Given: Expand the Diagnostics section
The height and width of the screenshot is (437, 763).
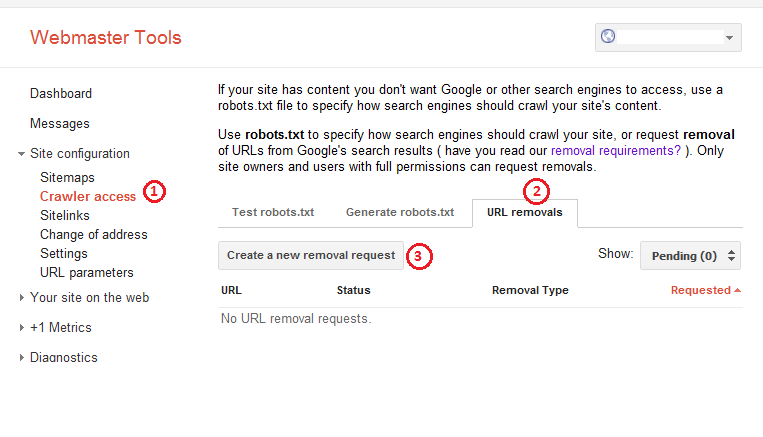Looking at the screenshot, I should pos(21,357).
